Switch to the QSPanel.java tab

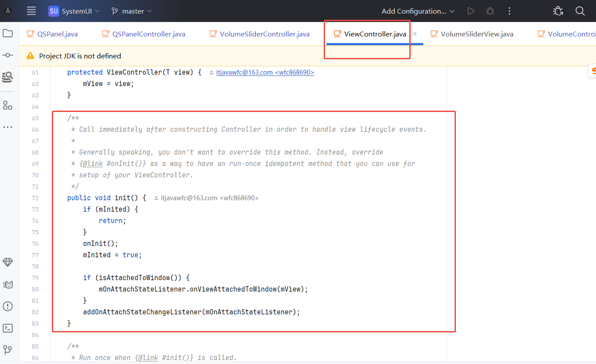[52, 34]
